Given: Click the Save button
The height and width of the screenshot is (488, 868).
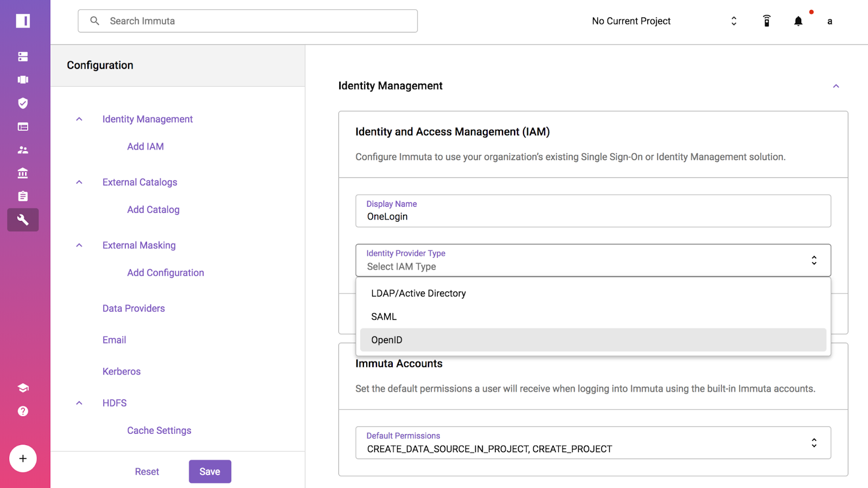Looking at the screenshot, I should 210,472.
